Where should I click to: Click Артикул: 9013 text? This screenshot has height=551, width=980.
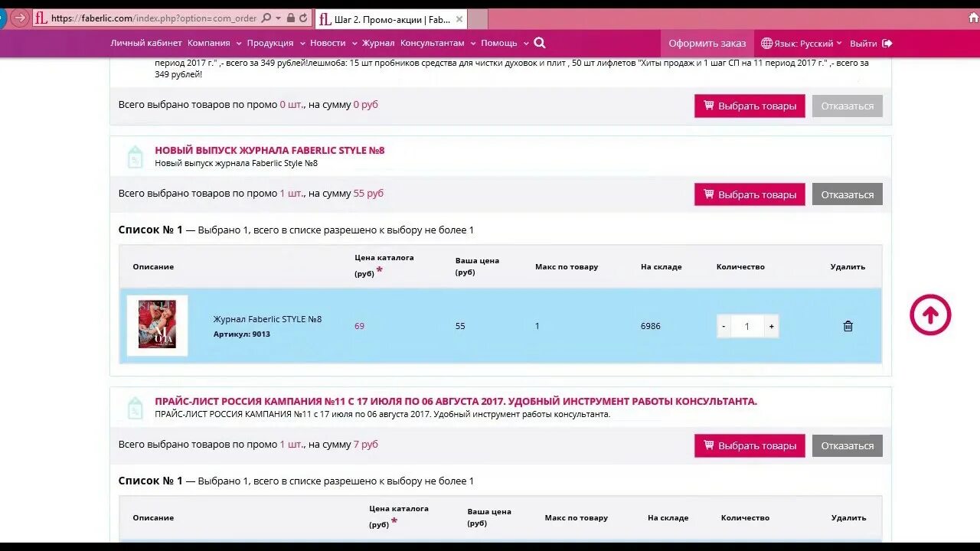(x=241, y=334)
